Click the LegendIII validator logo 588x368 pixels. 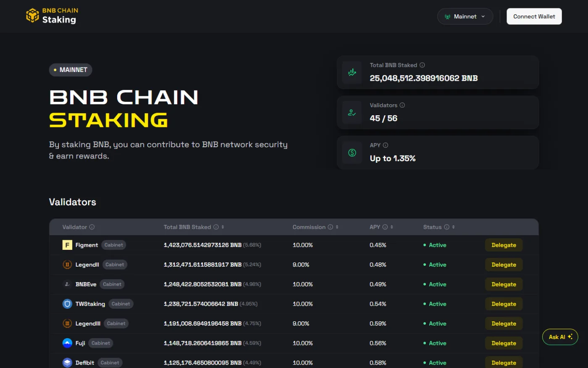coord(67,323)
